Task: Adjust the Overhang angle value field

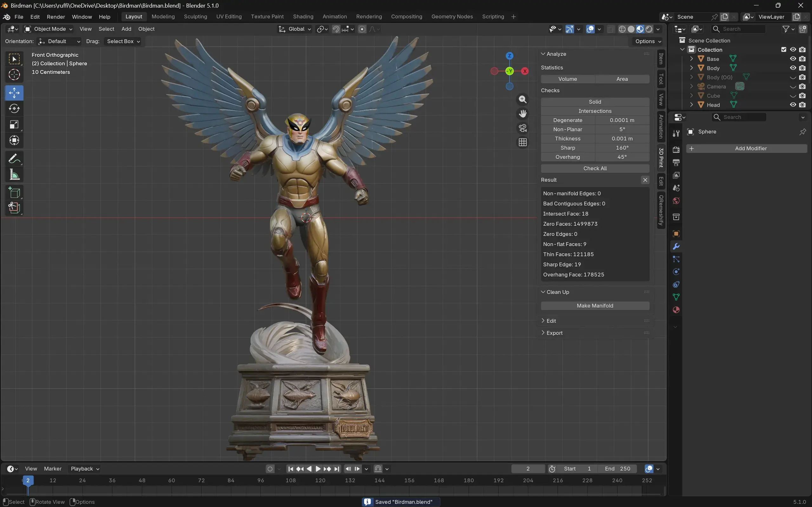Action: point(622,157)
